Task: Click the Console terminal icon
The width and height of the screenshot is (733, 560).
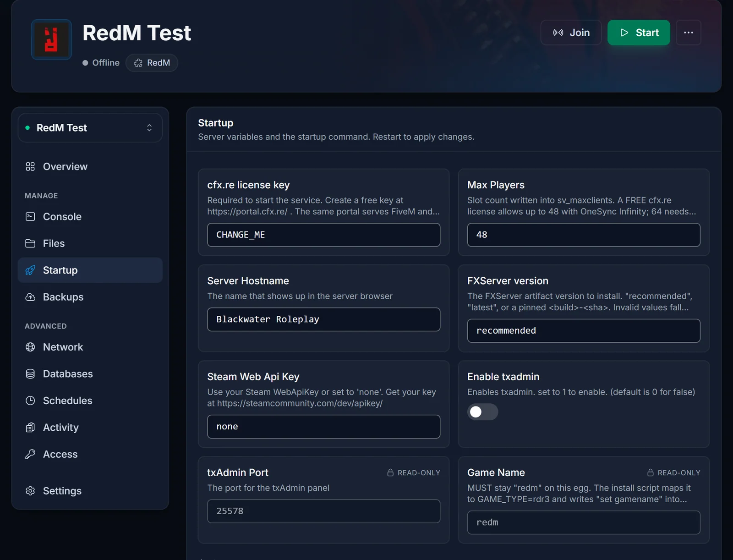Action: click(x=30, y=217)
